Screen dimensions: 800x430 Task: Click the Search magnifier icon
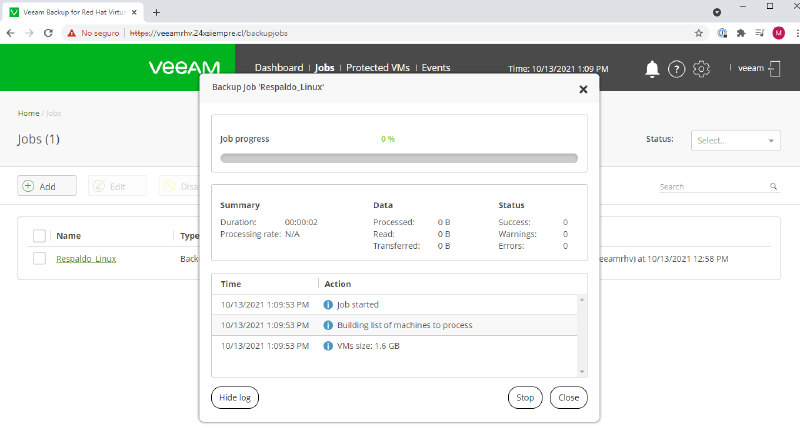773,187
